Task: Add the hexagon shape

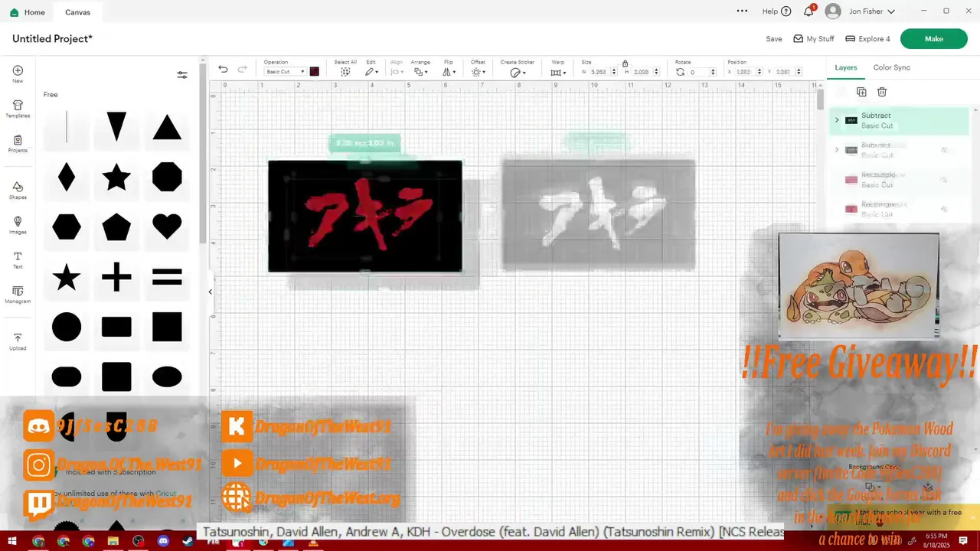Action: (67, 227)
